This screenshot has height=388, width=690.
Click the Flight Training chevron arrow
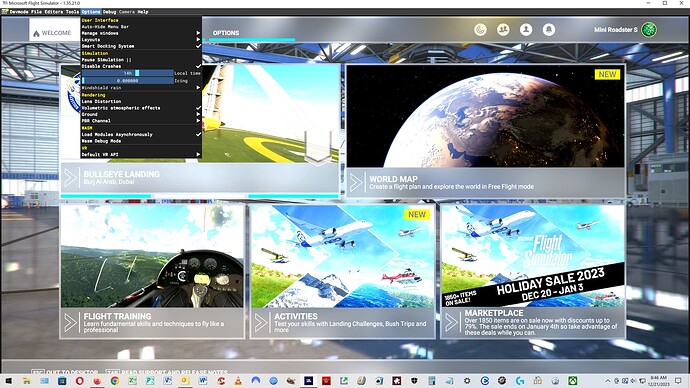pyautogui.click(x=70, y=323)
